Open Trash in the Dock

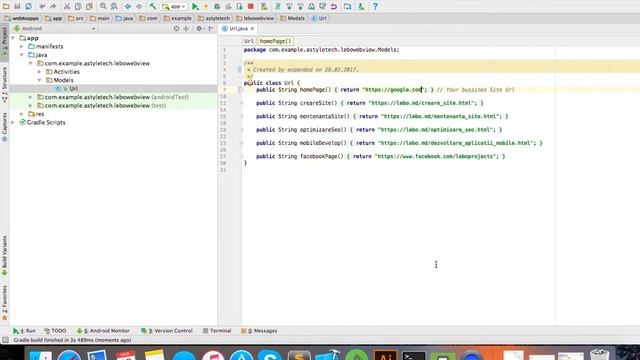600,355
